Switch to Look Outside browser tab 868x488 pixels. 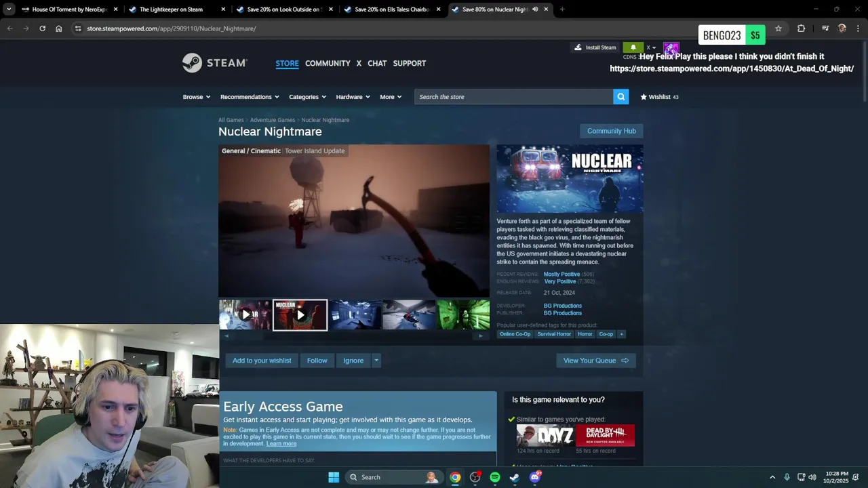point(283,9)
